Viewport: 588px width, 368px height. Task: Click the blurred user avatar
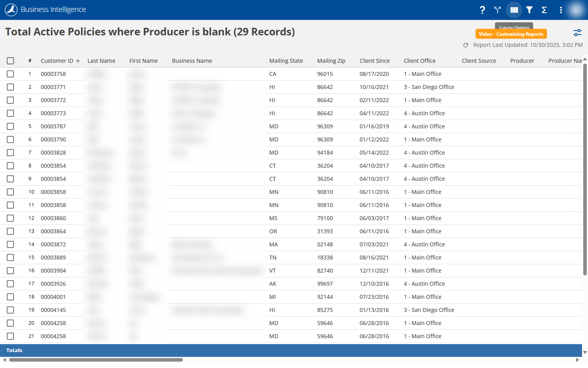point(576,10)
